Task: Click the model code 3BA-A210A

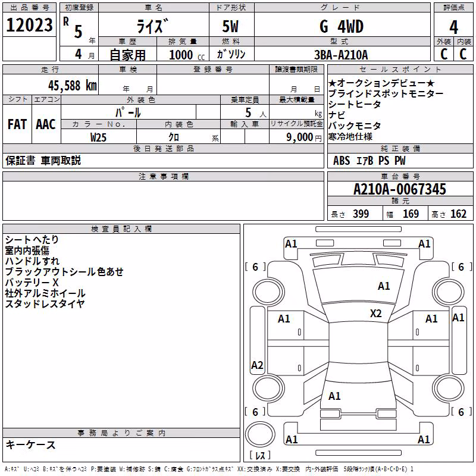Action: pos(341,55)
